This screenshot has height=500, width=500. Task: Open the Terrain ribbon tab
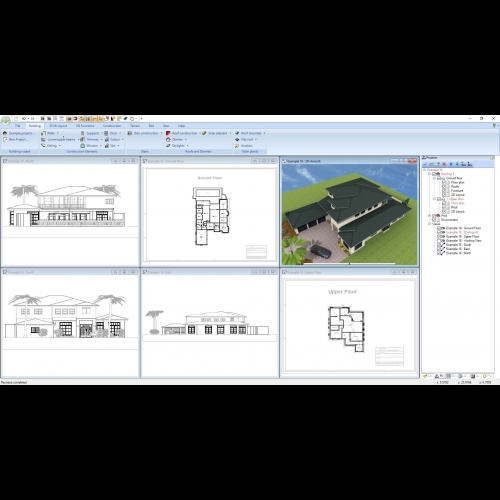[x=135, y=126]
